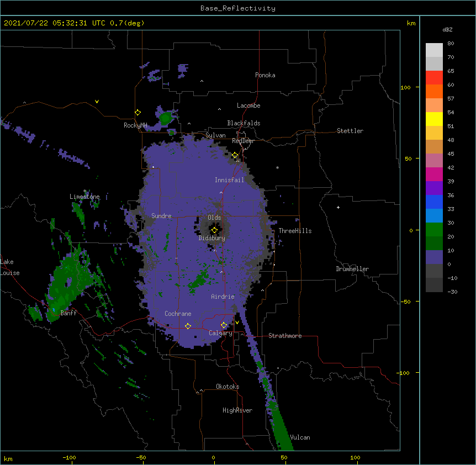476x465 pixels.
Task: Select the Drumheller label
Action: [x=352, y=269]
